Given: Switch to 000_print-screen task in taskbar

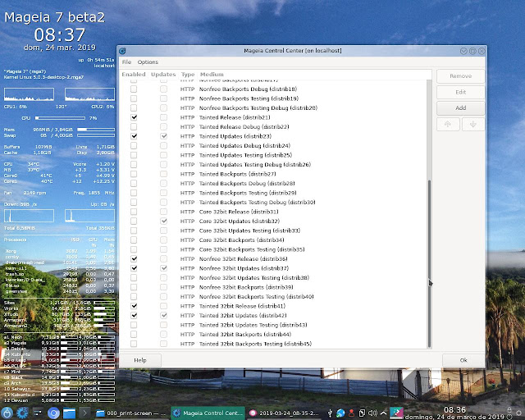Looking at the screenshot, I should pos(131,413).
